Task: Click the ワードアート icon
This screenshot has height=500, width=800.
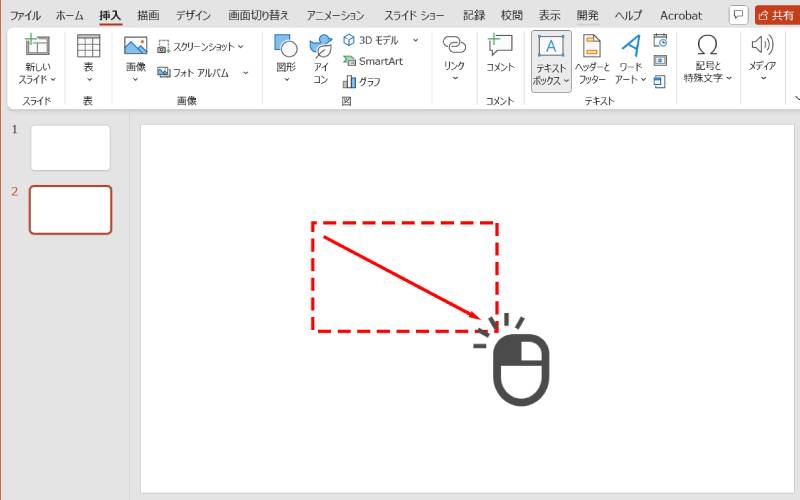Action: click(x=631, y=46)
